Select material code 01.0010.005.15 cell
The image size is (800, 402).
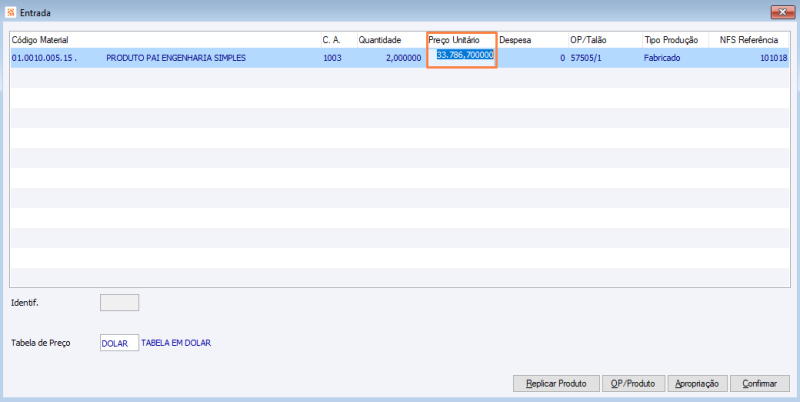[44, 58]
